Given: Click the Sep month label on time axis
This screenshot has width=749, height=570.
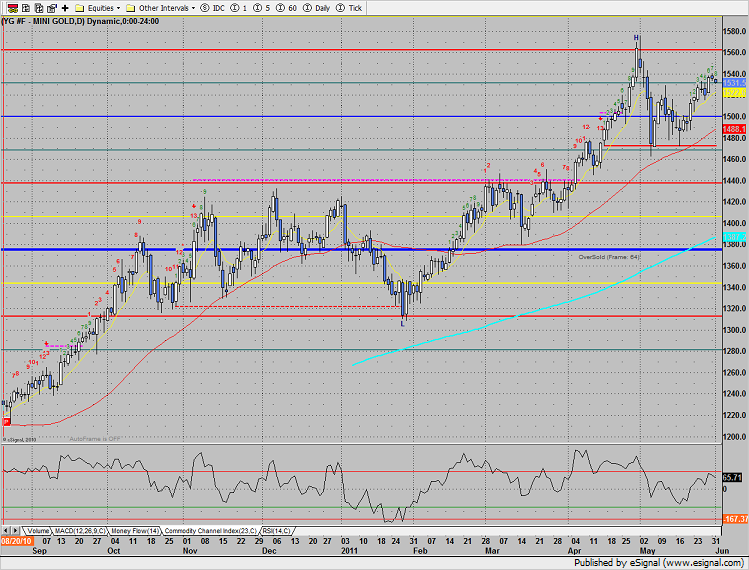Looking at the screenshot, I should pos(39,551).
